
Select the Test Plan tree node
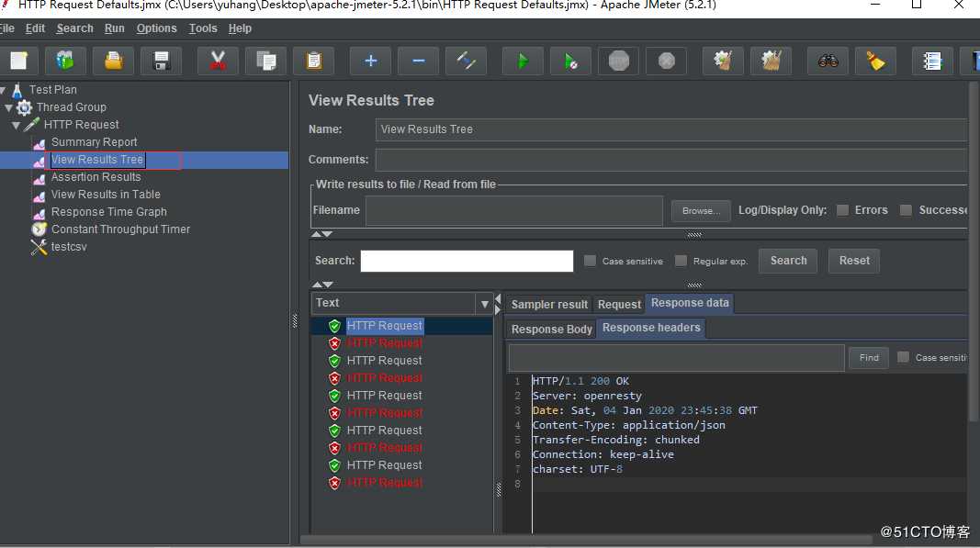tap(53, 90)
